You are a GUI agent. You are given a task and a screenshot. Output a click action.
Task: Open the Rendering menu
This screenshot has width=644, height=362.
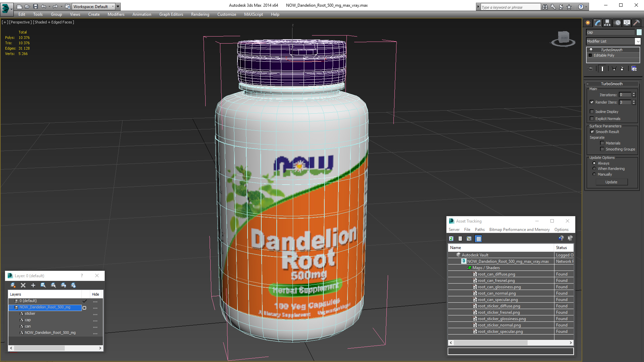click(x=200, y=14)
